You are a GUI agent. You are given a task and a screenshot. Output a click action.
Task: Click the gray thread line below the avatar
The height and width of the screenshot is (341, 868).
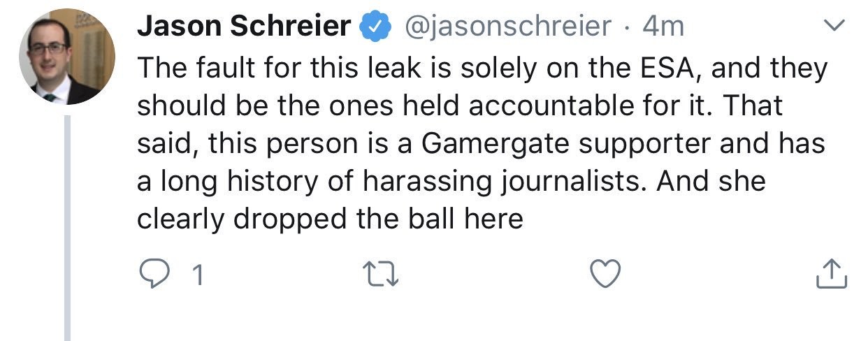(68, 224)
